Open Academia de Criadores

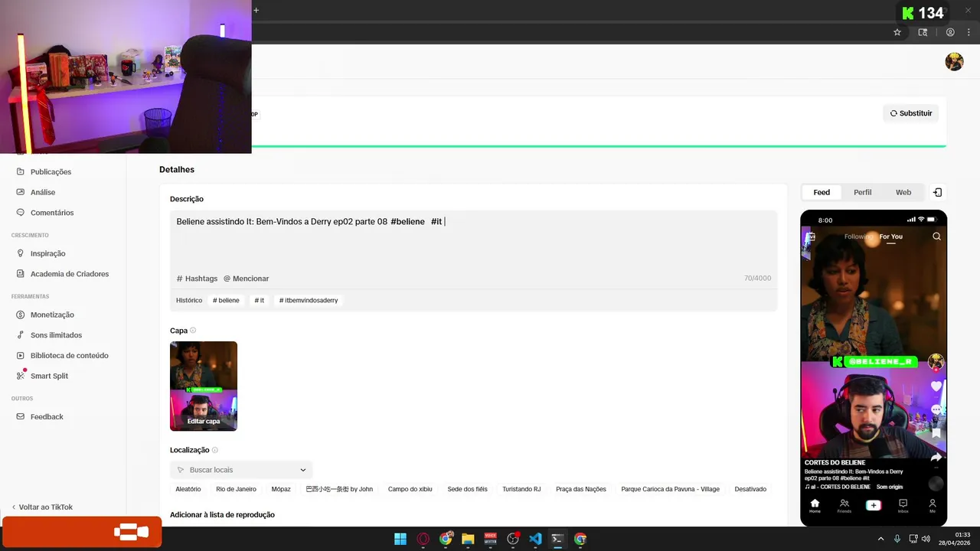click(70, 274)
